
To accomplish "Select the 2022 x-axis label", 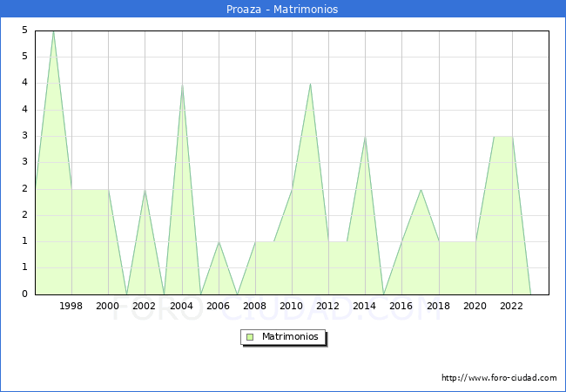I will click(511, 306).
